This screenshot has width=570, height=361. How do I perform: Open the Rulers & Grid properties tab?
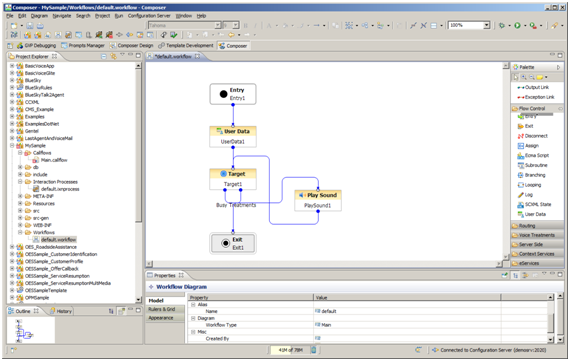pos(161,309)
